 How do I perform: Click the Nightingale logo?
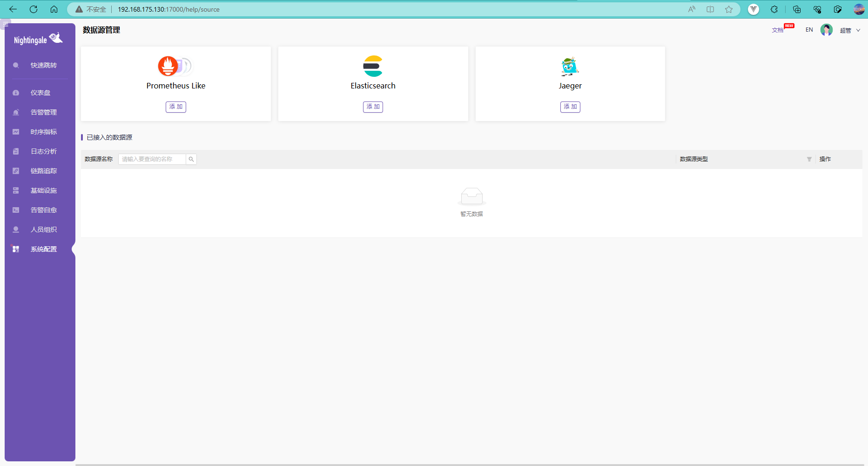pyautogui.click(x=38, y=39)
